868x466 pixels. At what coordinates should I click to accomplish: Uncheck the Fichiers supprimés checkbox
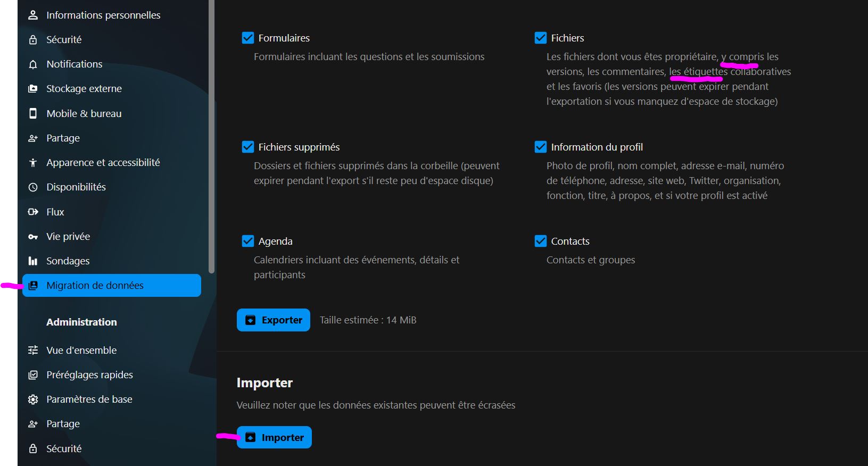tap(248, 147)
